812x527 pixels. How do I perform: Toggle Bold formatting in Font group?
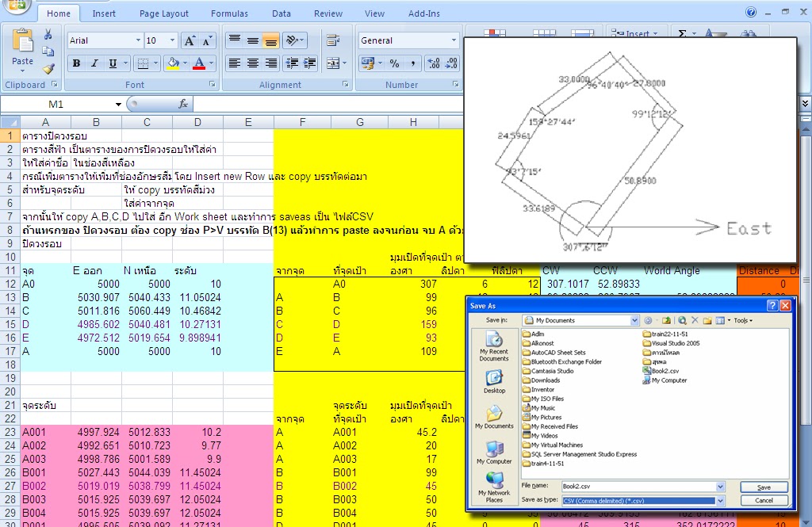(76, 63)
